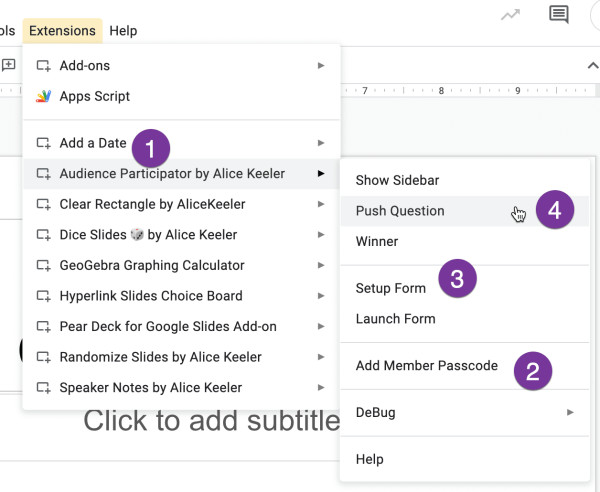Choose Help in Audience Participator submenu
This screenshot has width=600, height=492.
(x=465, y=459)
